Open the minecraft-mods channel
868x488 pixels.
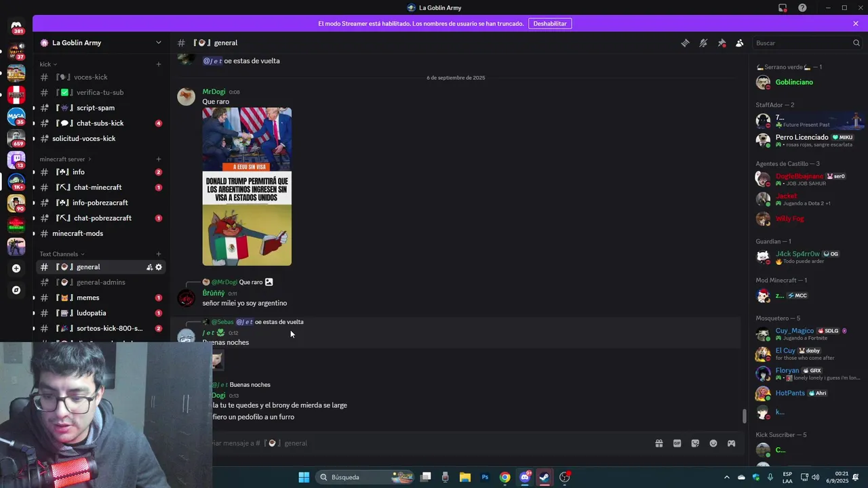(100, 233)
